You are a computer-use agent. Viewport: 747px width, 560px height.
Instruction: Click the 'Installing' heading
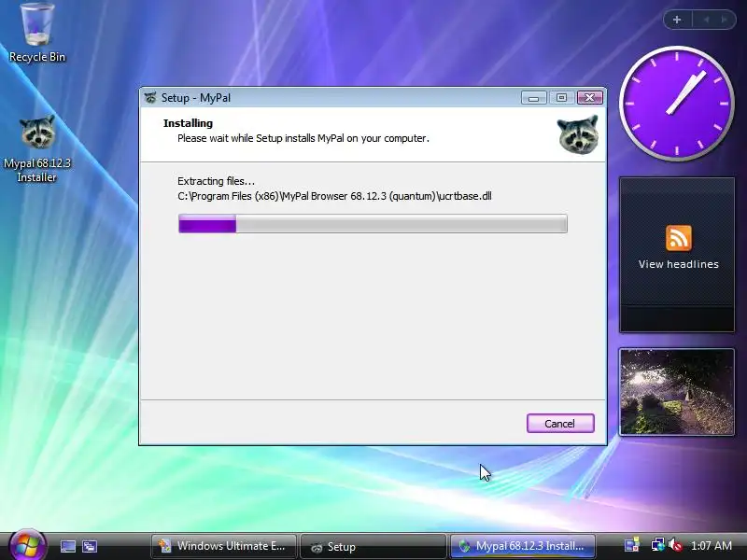point(188,123)
